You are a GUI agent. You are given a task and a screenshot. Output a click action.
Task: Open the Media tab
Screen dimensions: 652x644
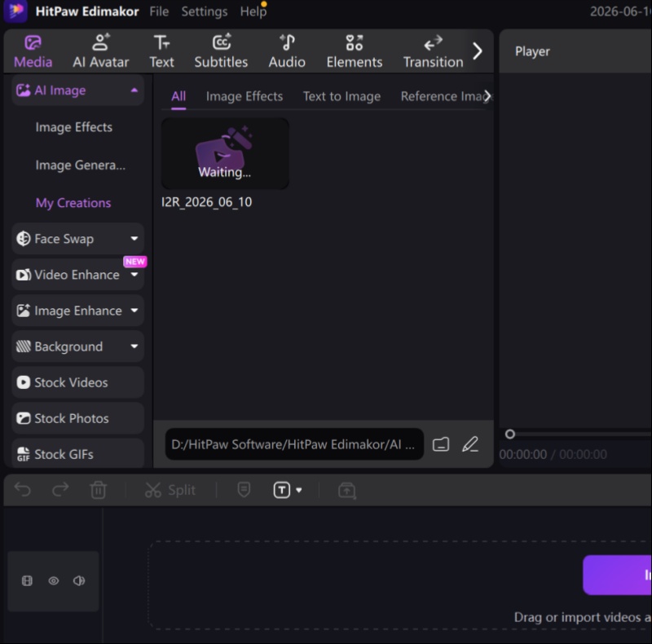[33, 51]
